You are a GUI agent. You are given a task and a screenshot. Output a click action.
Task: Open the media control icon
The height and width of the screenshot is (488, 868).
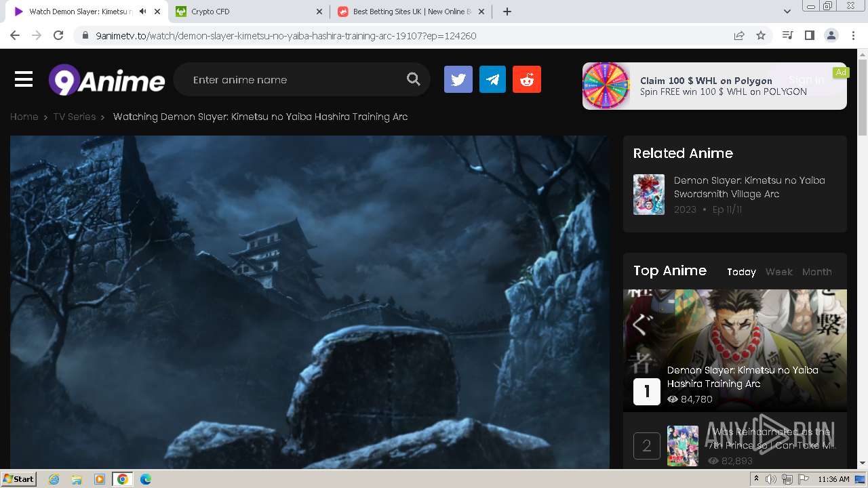pos(787,35)
